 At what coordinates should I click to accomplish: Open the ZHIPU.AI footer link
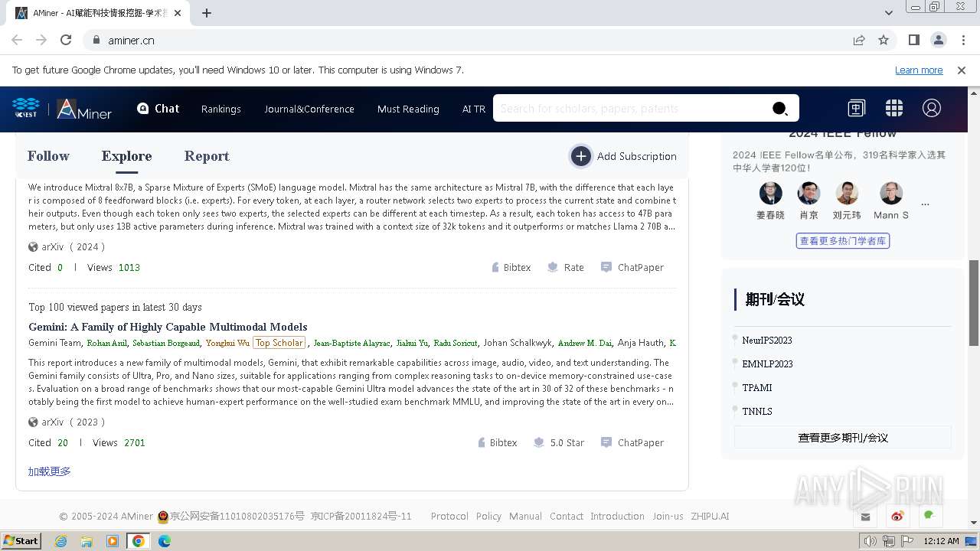710,516
